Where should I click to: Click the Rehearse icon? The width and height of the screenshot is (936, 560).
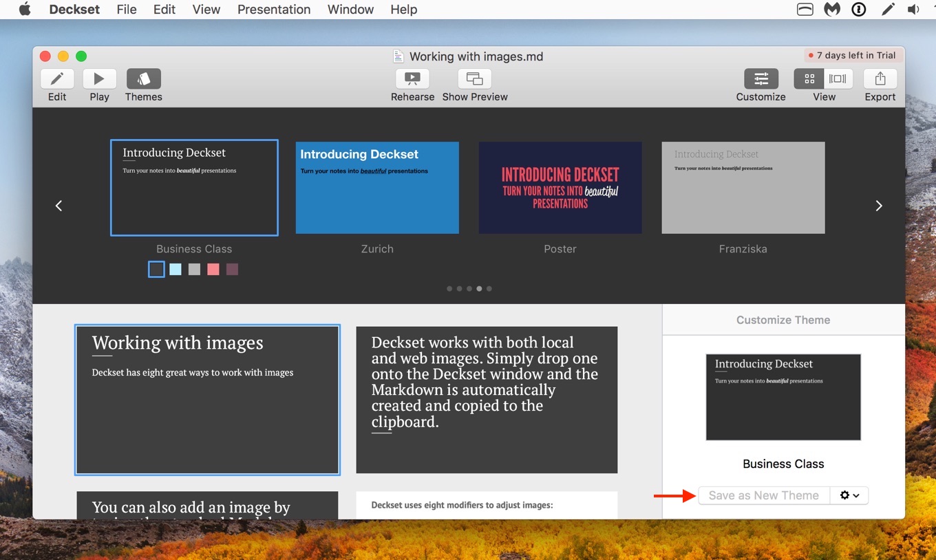(412, 78)
